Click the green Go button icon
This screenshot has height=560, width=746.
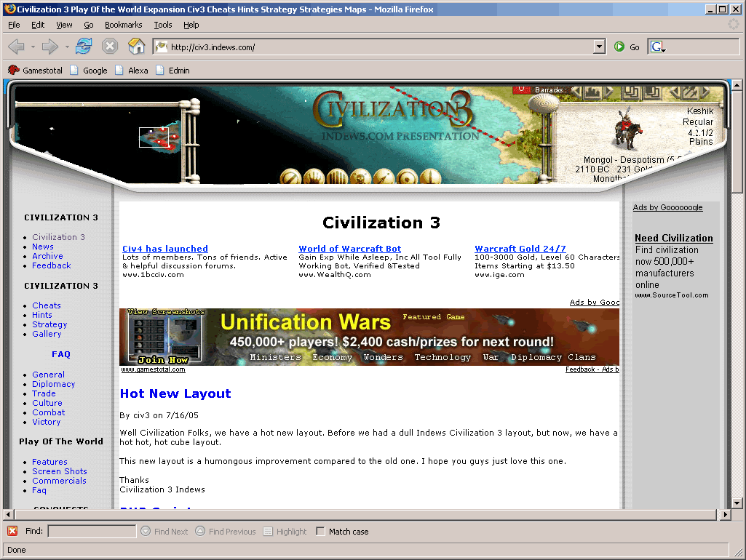click(x=619, y=47)
